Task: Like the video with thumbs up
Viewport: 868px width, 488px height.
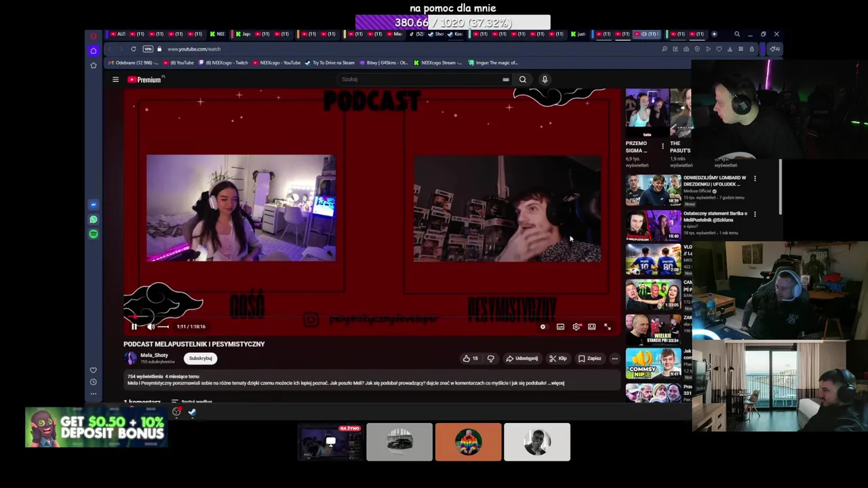Action: (x=471, y=359)
